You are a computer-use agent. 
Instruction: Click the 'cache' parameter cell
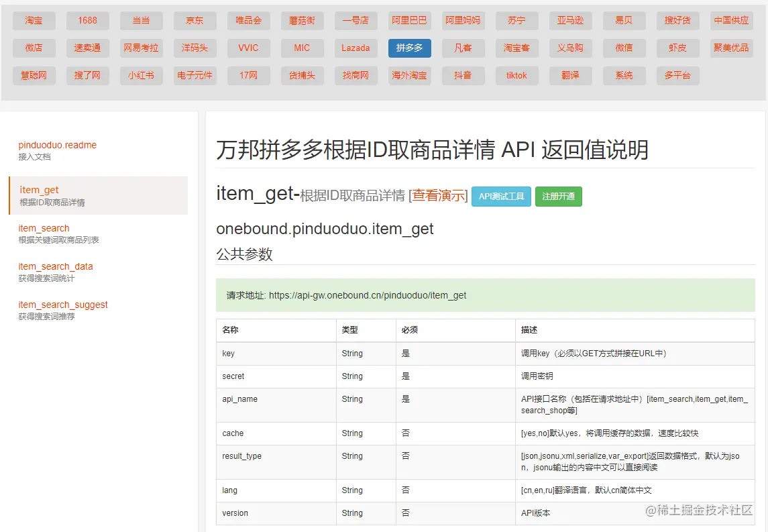[x=276, y=433]
